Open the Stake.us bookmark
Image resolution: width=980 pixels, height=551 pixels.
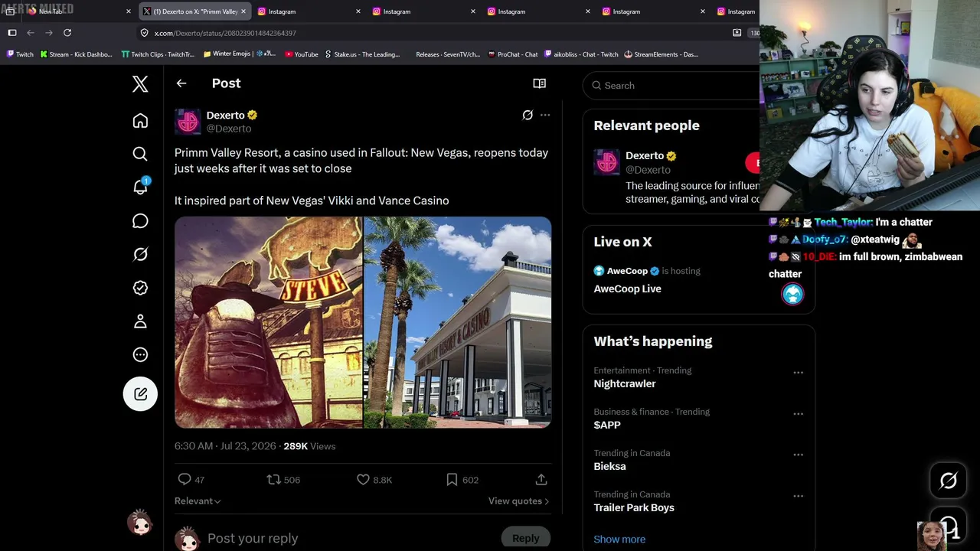(x=362, y=54)
